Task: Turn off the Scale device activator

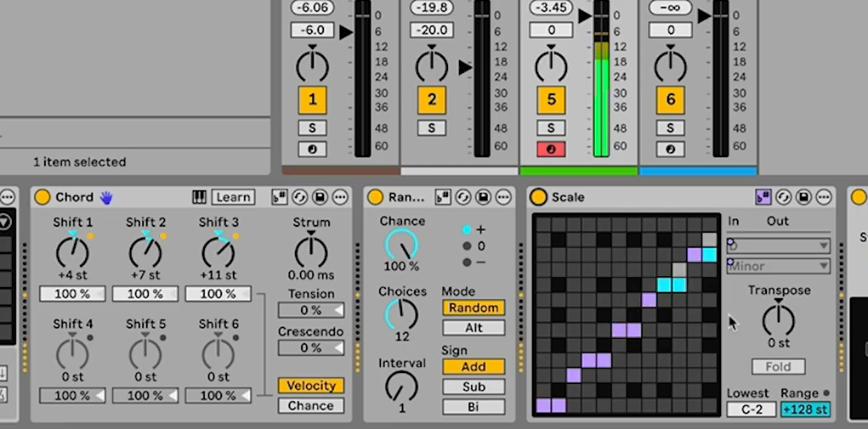Action: (538, 197)
